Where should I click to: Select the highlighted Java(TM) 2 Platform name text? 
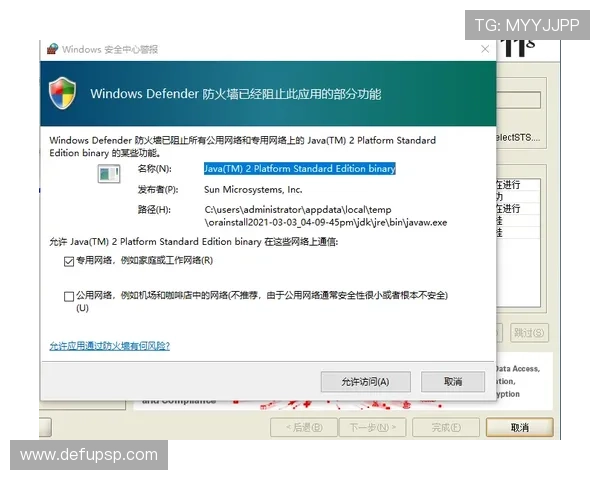(x=300, y=169)
